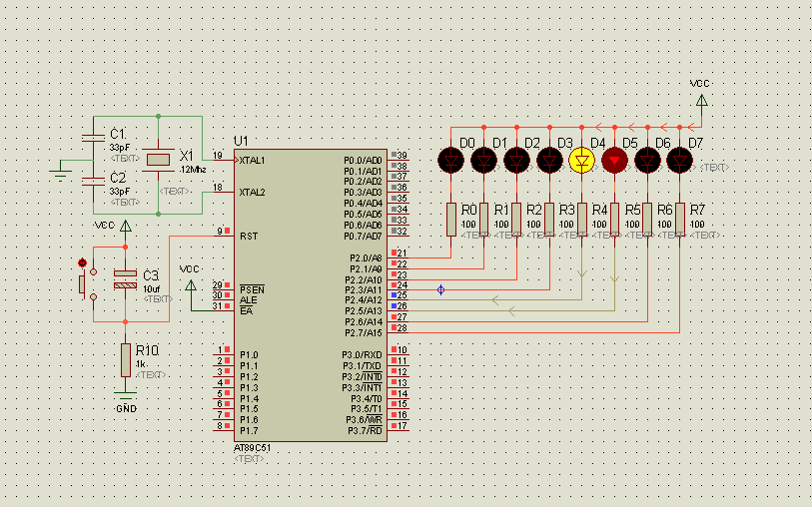This screenshot has width=812, height=507.
Task: Select the D2 LED symbol
Action: [516, 161]
